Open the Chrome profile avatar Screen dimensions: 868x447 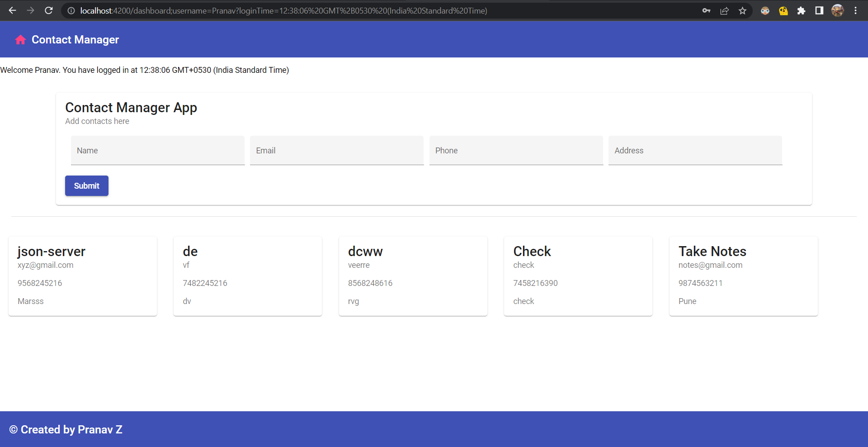tap(837, 11)
